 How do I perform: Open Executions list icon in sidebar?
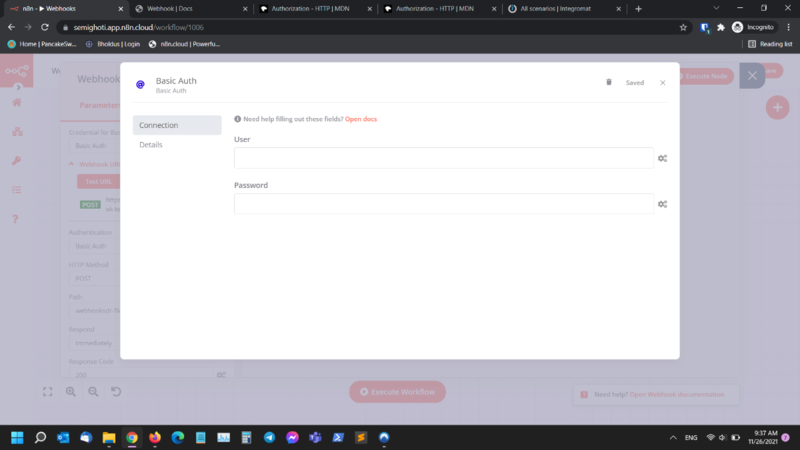16,190
